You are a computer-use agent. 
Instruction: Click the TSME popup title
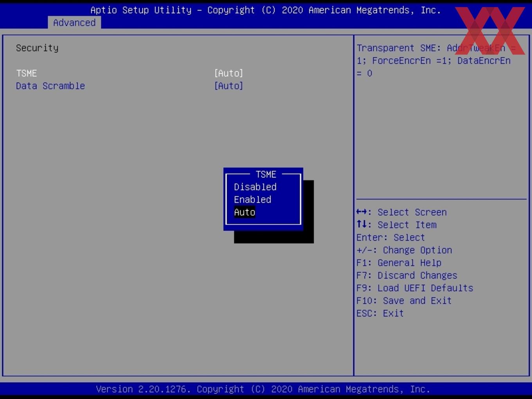[x=266, y=174]
